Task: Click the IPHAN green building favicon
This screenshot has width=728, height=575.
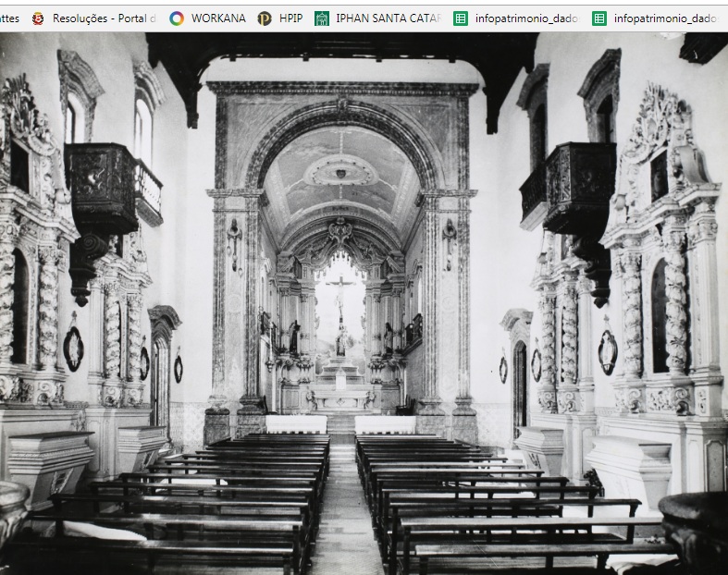Action: pyautogui.click(x=322, y=18)
